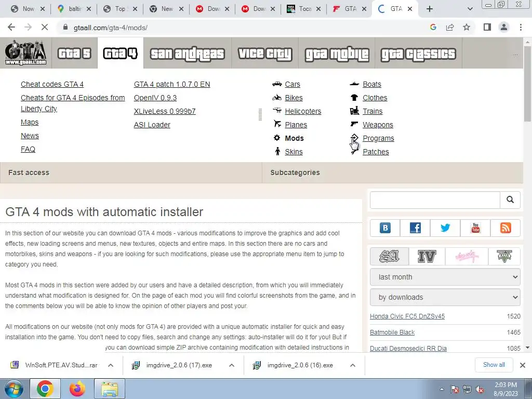Select the San Andreas menu tab
This screenshot has width=532, height=399.
(187, 54)
